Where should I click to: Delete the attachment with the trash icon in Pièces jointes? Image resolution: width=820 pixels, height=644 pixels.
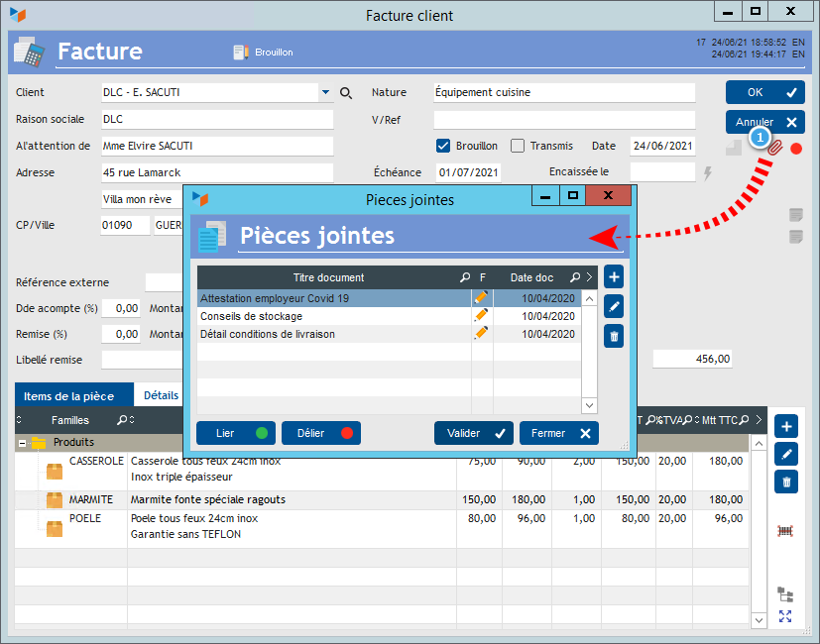tap(614, 337)
